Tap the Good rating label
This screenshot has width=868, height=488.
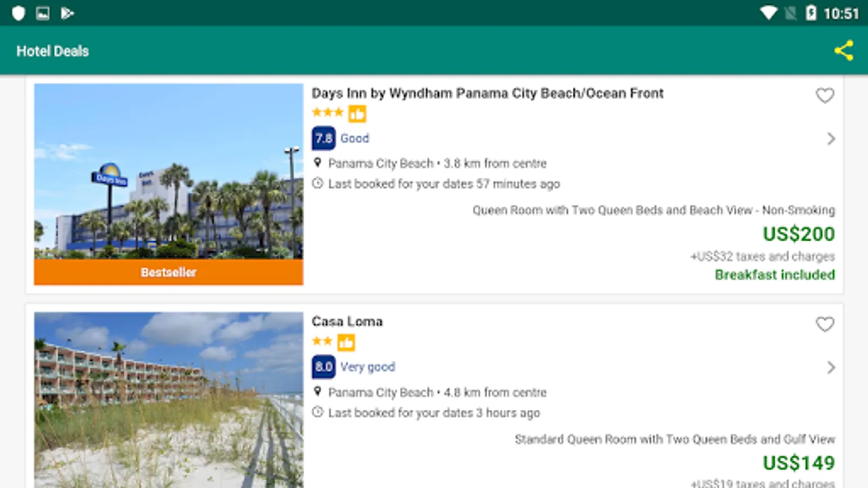point(355,138)
